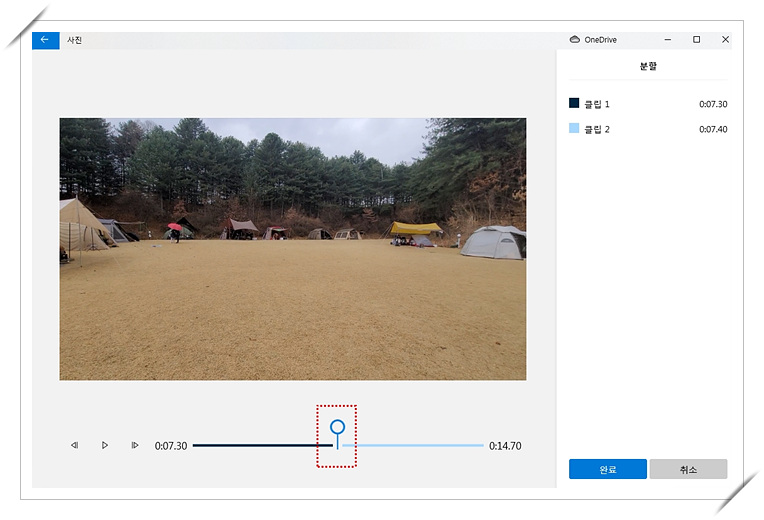Select the light blue clip 2 color swatch
This screenshot has width=764, height=520.
coord(574,129)
